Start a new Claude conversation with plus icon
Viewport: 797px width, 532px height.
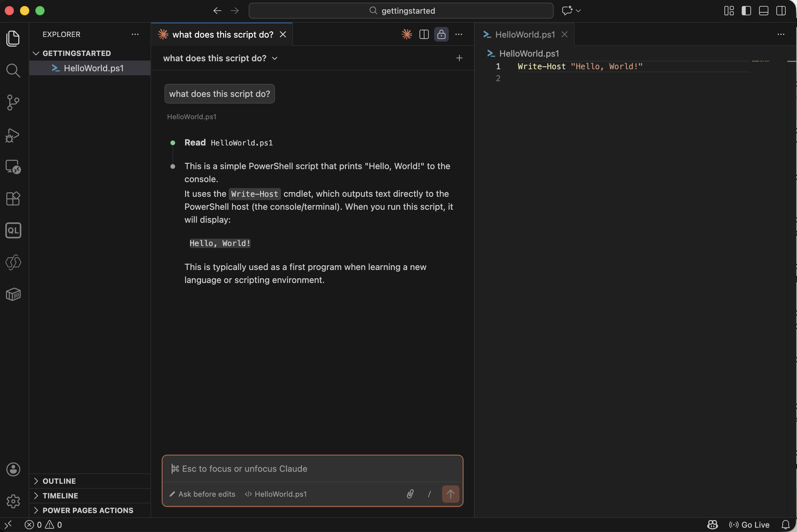pos(459,58)
